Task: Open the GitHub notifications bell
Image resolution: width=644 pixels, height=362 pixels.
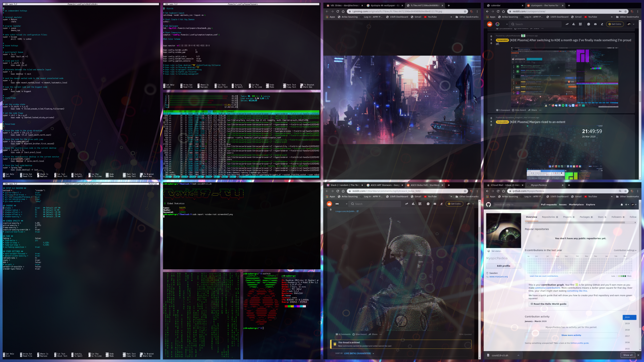Action: [x=621, y=205]
